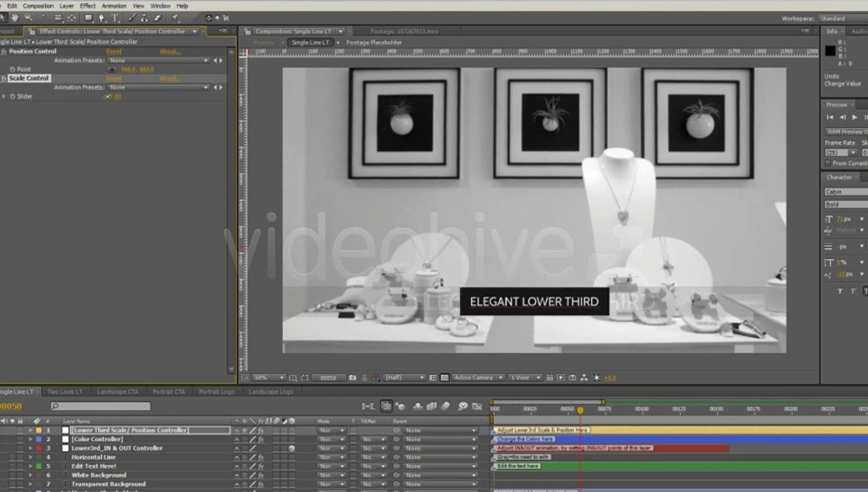
Task: Click stopwatch next to Slider property
Action: [x=12, y=96]
